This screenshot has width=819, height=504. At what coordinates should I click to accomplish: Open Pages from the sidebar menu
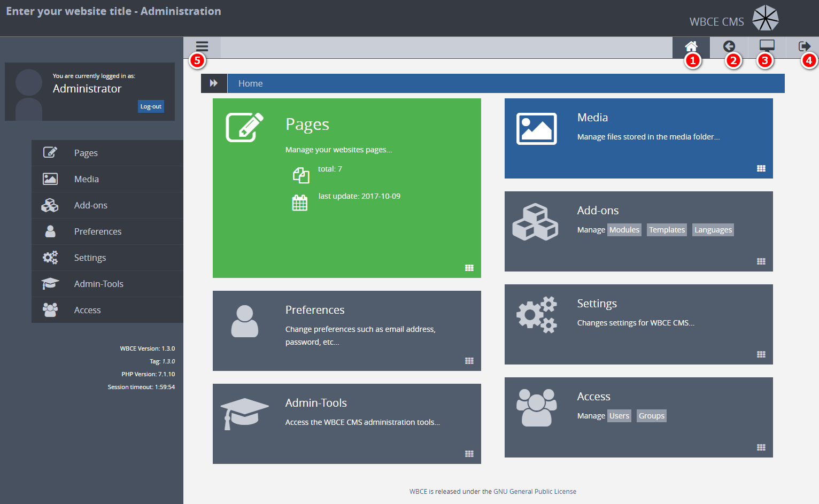(x=107, y=153)
